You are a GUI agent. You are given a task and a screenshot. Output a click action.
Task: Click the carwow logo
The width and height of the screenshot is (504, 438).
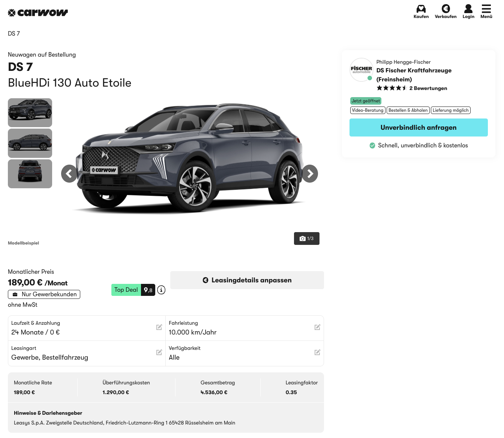pyautogui.click(x=38, y=13)
